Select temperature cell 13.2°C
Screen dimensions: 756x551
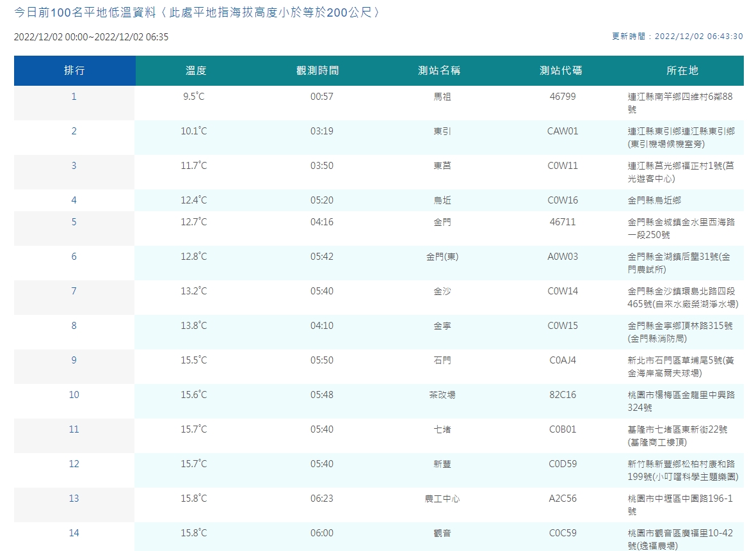[194, 291]
